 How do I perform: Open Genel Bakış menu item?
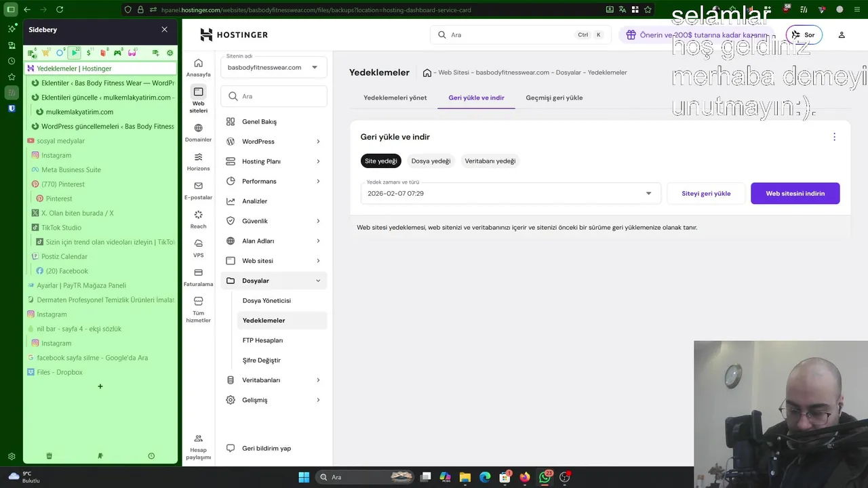pos(275,121)
